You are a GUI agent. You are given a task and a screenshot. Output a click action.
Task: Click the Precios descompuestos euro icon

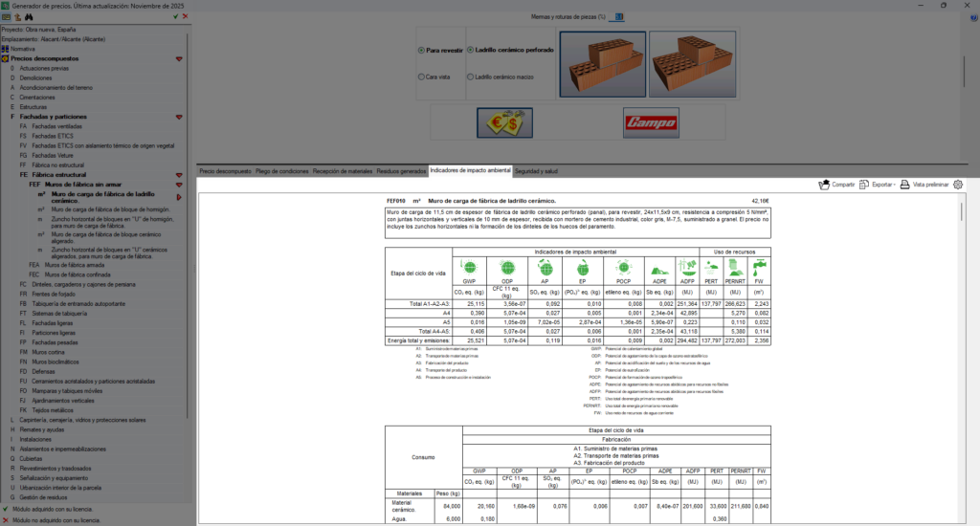5,58
